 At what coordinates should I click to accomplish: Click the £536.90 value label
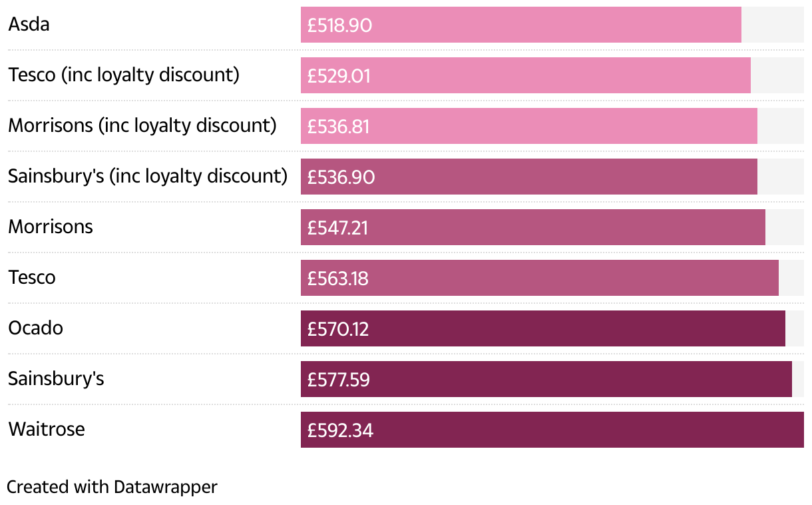[x=341, y=177]
